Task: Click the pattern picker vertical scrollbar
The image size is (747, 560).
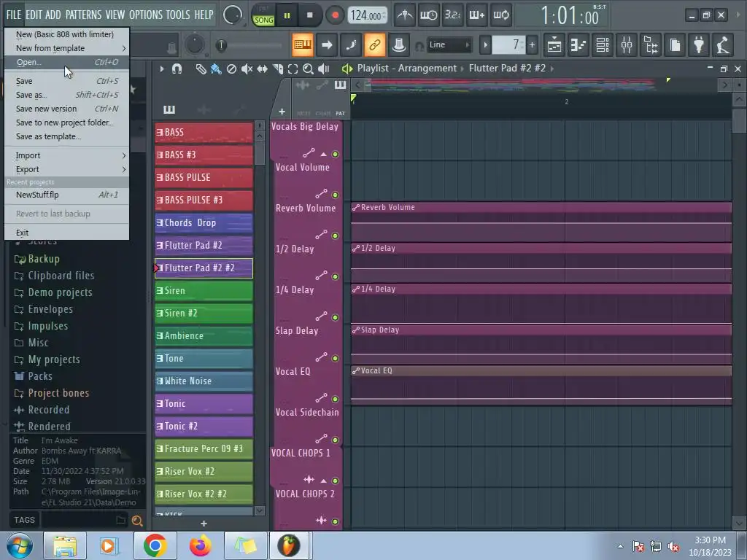Action: coord(260,152)
